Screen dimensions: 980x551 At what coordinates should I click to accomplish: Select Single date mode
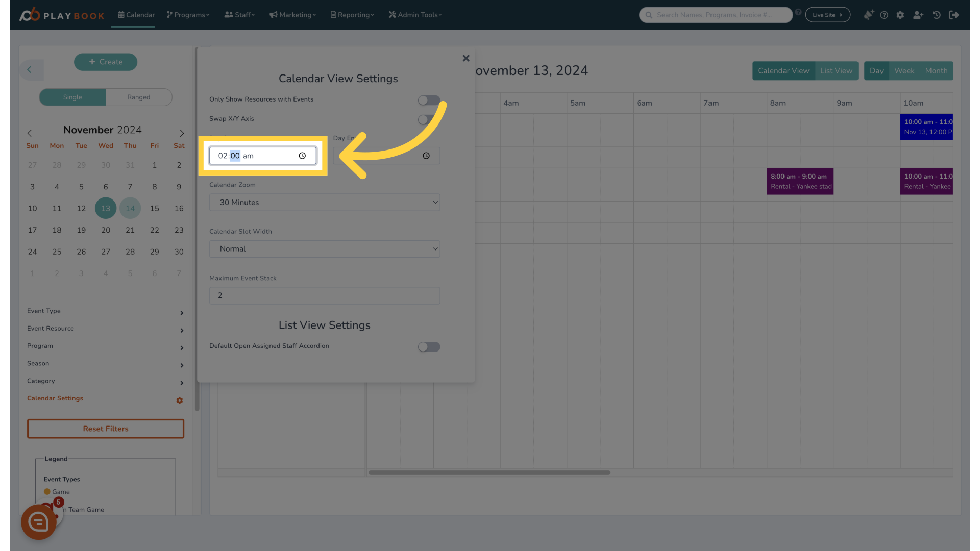click(72, 97)
